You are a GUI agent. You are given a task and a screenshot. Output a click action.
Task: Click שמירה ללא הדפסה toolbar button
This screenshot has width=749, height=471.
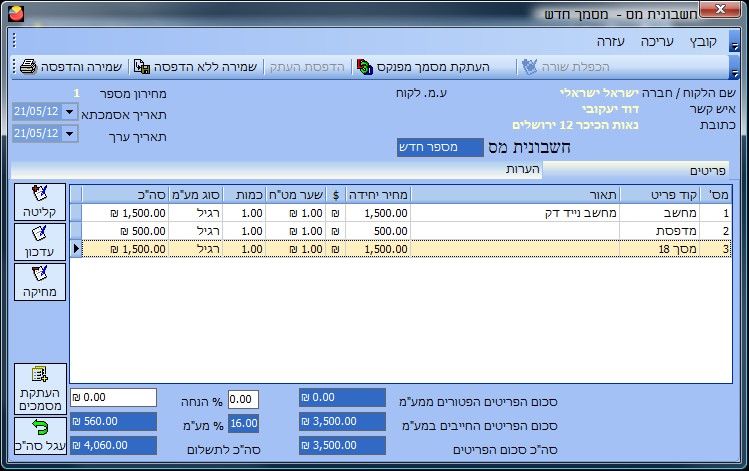coord(195,66)
